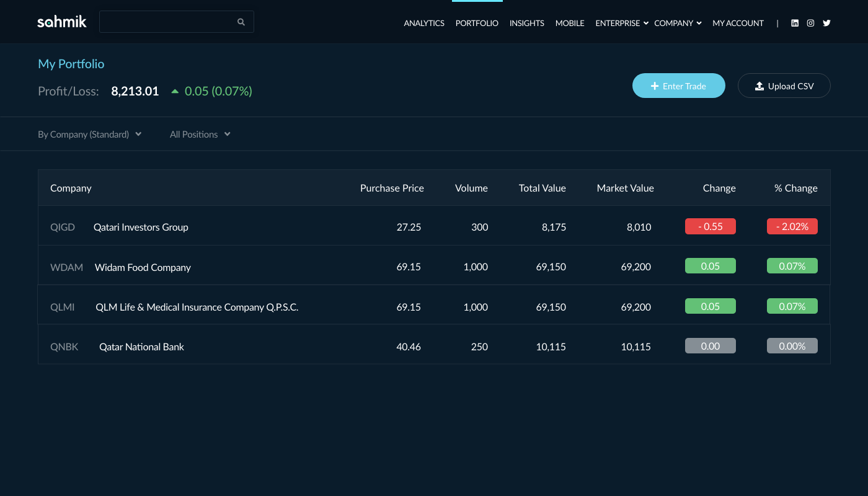This screenshot has height=496, width=868.
Task: Click the 8,213.01 profit/loss value
Action: [x=135, y=91]
